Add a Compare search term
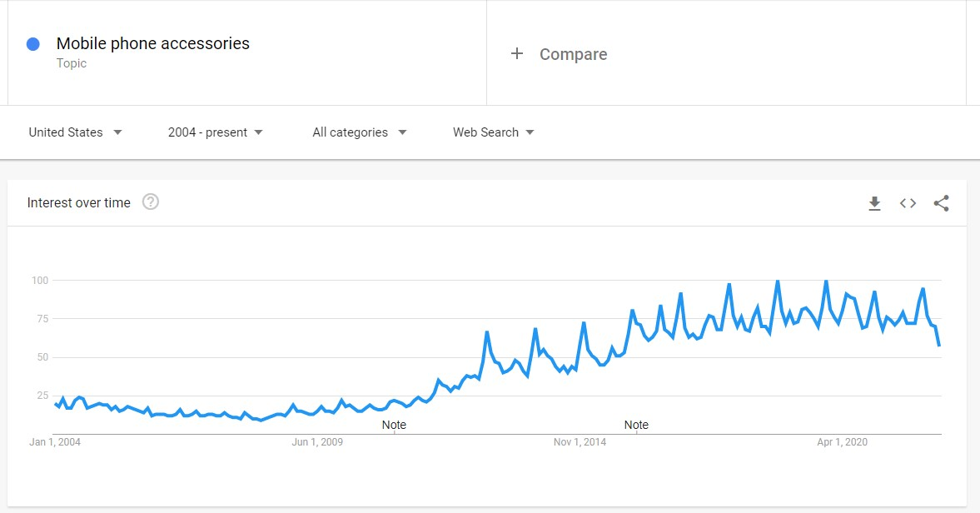Screen dimensions: 980x513 573,54
